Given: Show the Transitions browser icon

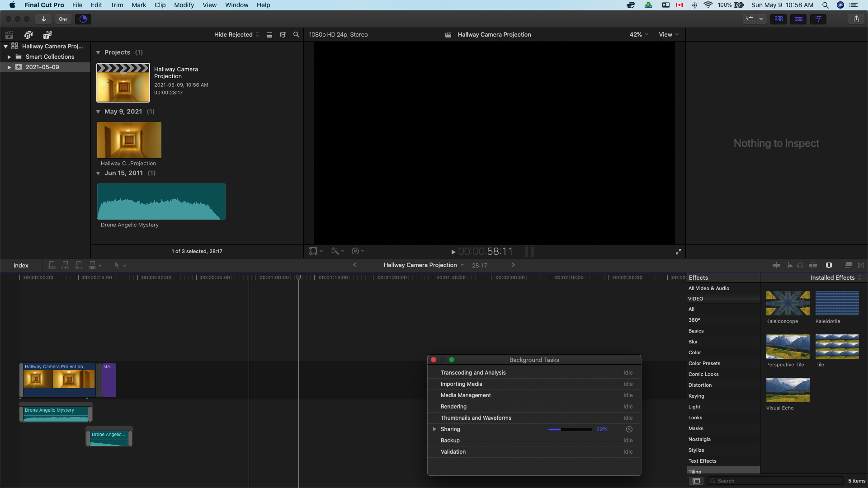Looking at the screenshot, I should pyautogui.click(x=861, y=265).
